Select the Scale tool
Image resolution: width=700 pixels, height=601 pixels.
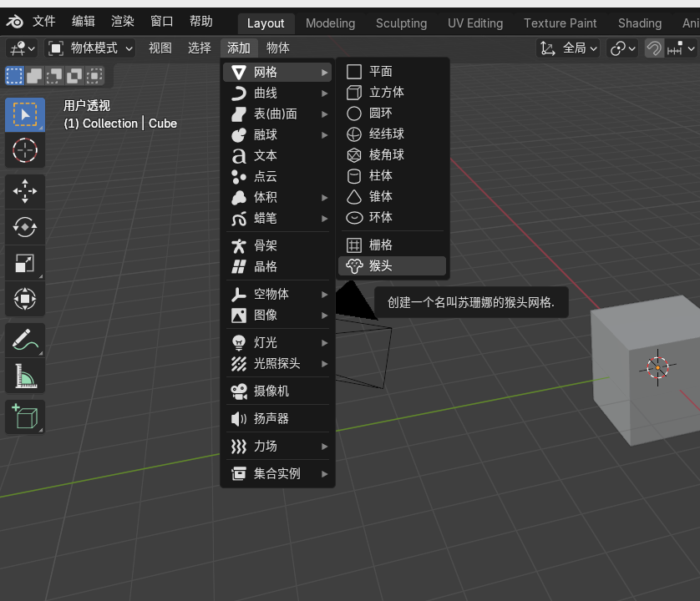(25, 263)
